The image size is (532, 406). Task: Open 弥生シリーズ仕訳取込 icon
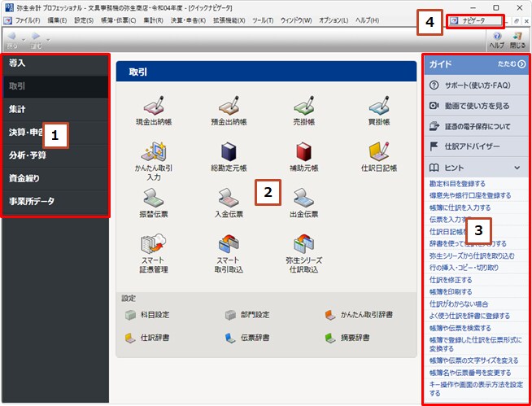point(303,254)
